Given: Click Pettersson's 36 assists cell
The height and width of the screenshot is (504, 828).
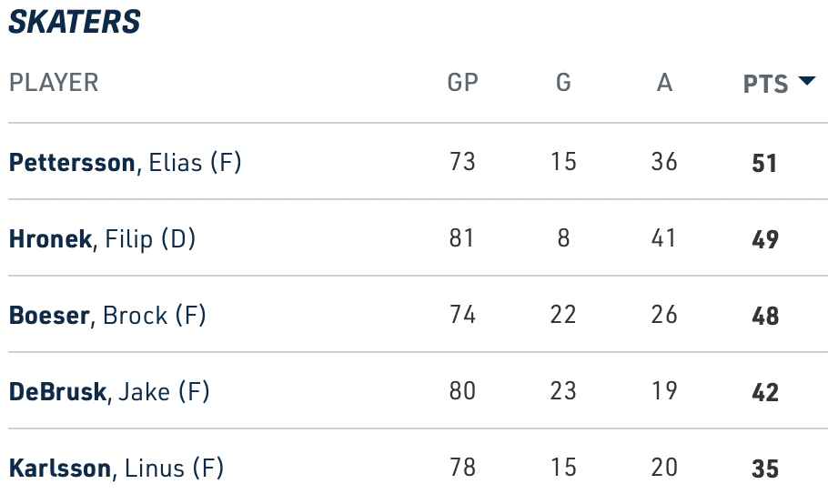Looking at the screenshot, I should (664, 163).
